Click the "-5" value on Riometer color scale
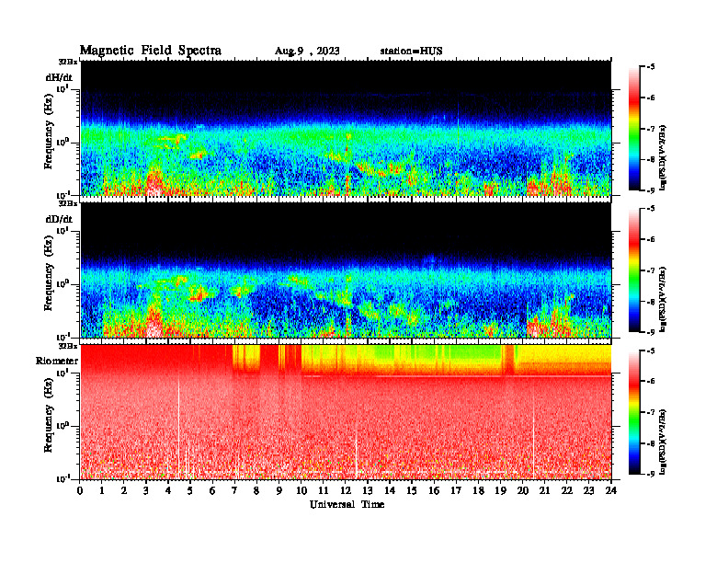The height and width of the screenshot is (563, 728). pyautogui.click(x=651, y=350)
